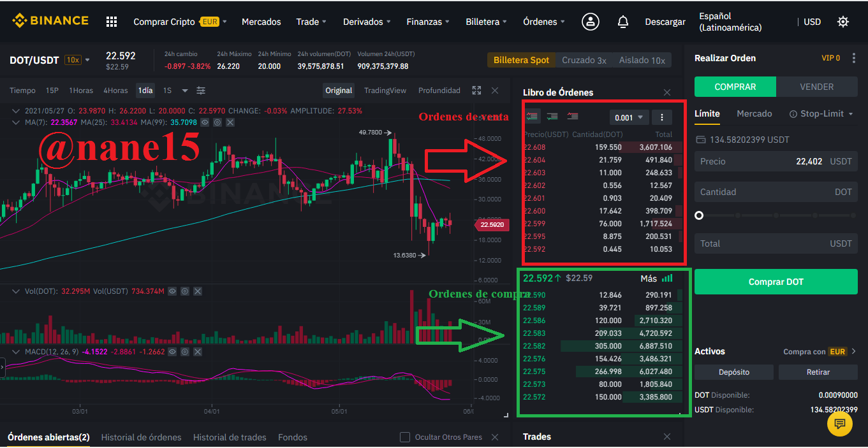Toggle Vol indicator visibility eye
This screenshot has height=448, width=868.
tap(172, 291)
